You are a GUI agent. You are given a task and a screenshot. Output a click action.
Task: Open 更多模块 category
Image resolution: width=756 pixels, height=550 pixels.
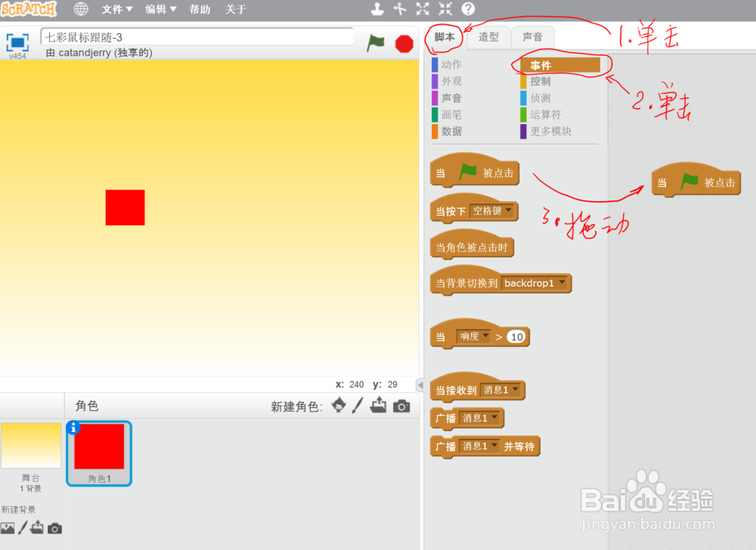point(550,131)
